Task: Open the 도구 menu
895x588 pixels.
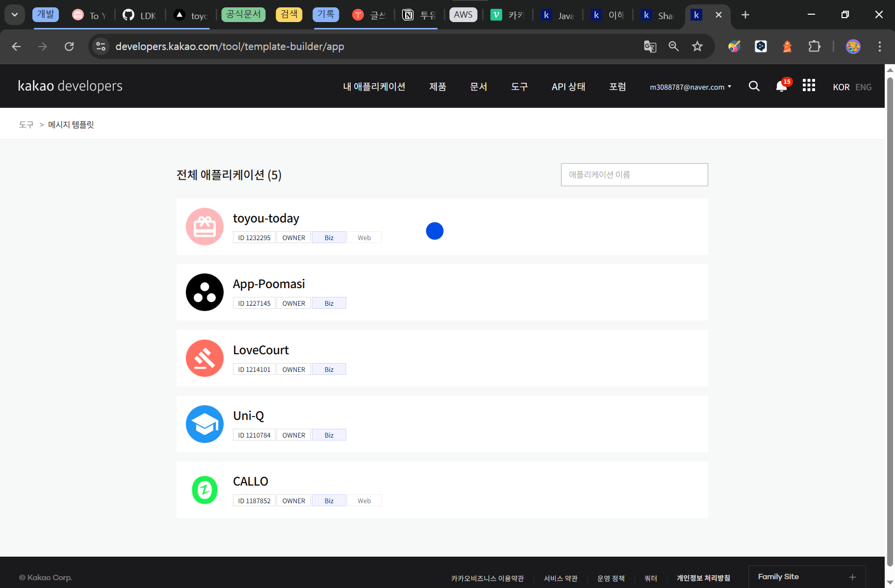Action: (519, 87)
